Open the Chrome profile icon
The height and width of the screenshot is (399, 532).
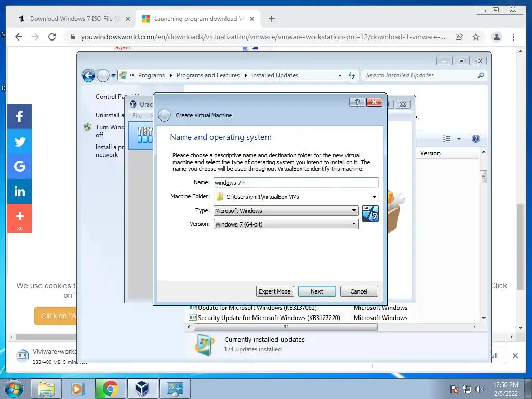(x=496, y=37)
